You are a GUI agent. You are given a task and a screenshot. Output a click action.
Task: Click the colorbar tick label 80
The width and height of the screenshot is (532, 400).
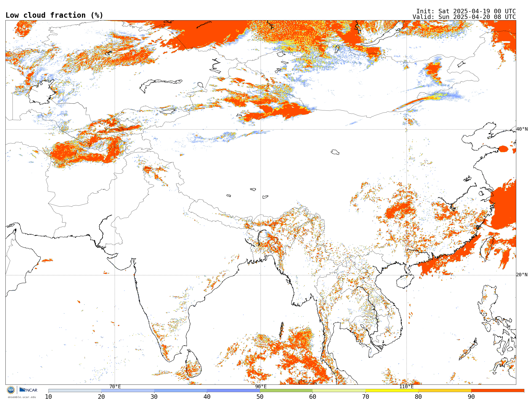pos(418,397)
